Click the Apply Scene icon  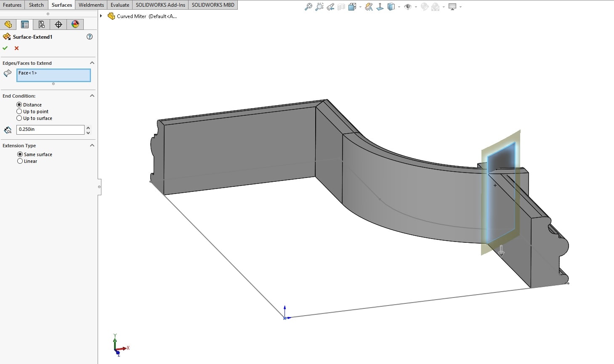(x=436, y=7)
